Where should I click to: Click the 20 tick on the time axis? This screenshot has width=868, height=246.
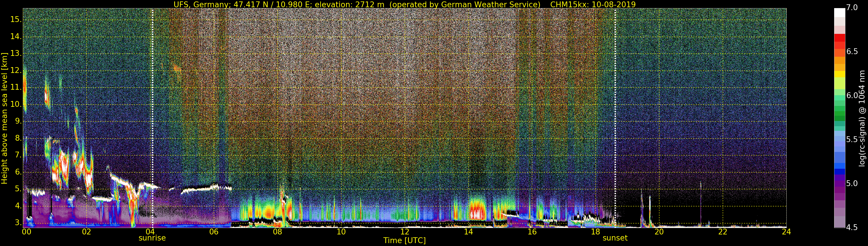coord(659,232)
